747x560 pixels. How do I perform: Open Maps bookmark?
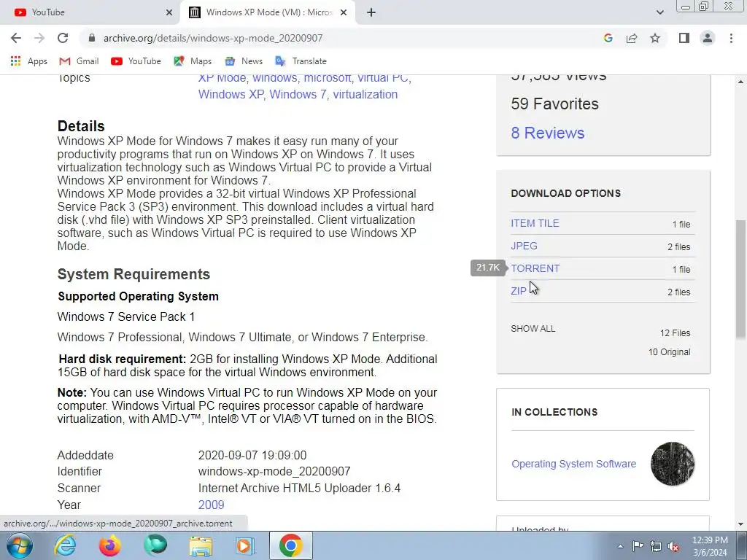[193, 61]
